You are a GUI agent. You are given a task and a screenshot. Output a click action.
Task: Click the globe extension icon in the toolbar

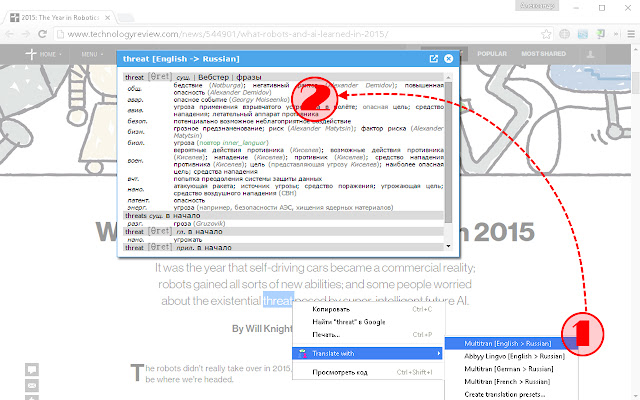564,34
